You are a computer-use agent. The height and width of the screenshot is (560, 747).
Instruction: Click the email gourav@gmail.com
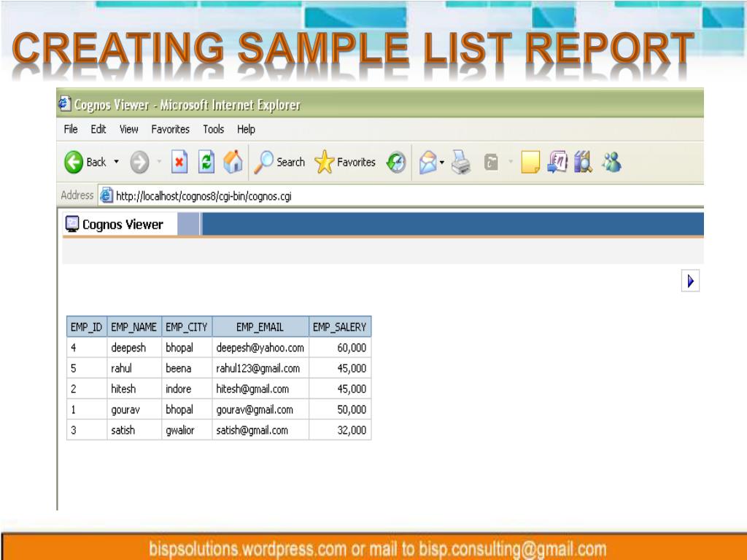pyautogui.click(x=255, y=410)
